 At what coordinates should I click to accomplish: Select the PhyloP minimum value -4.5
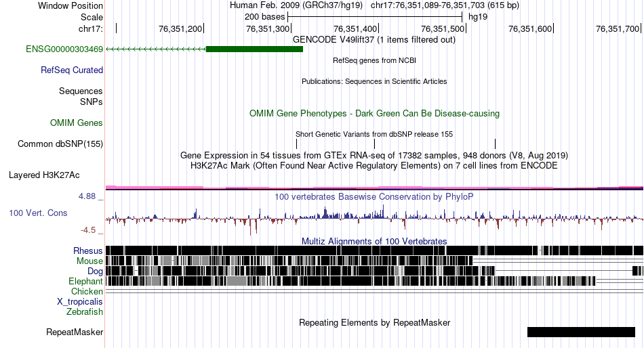coord(88,230)
